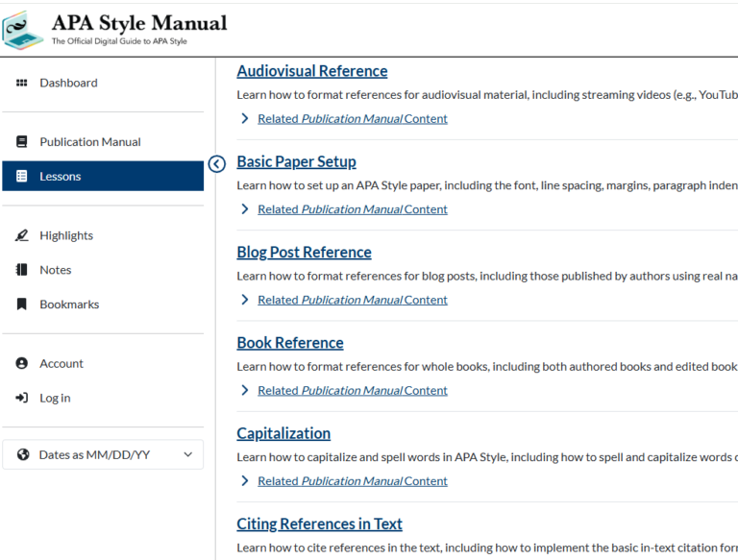
Task: Open the Capitalization lesson link
Action: (x=283, y=433)
